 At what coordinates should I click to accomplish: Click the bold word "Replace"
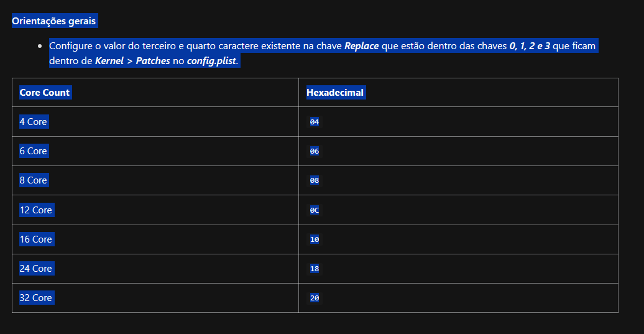(x=361, y=46)
